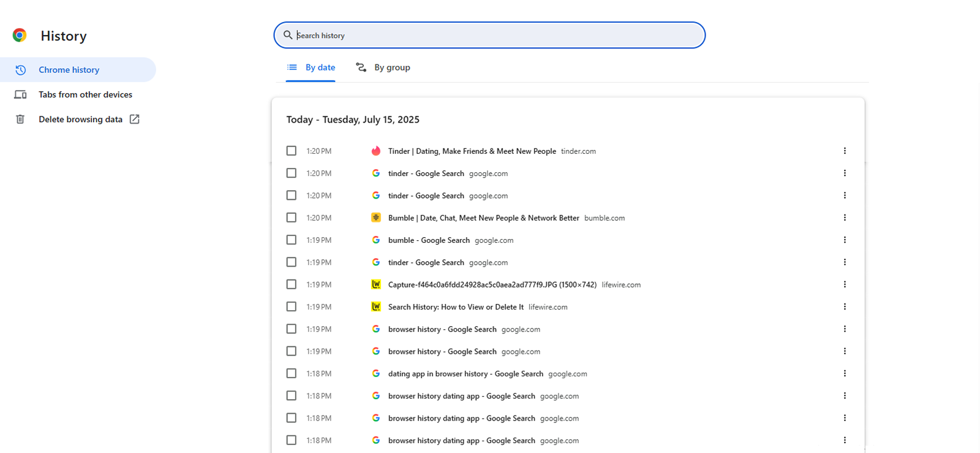Screen dimensions: 980x453
Task: Open bumble - Google Search link
Action: click(x=429, y=240)
